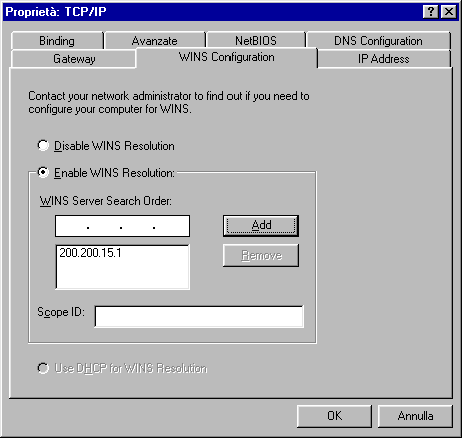The image size is (463, 439).
Task: Choose Use DHCP for WINS Resolution
Action: click(43, 368)
